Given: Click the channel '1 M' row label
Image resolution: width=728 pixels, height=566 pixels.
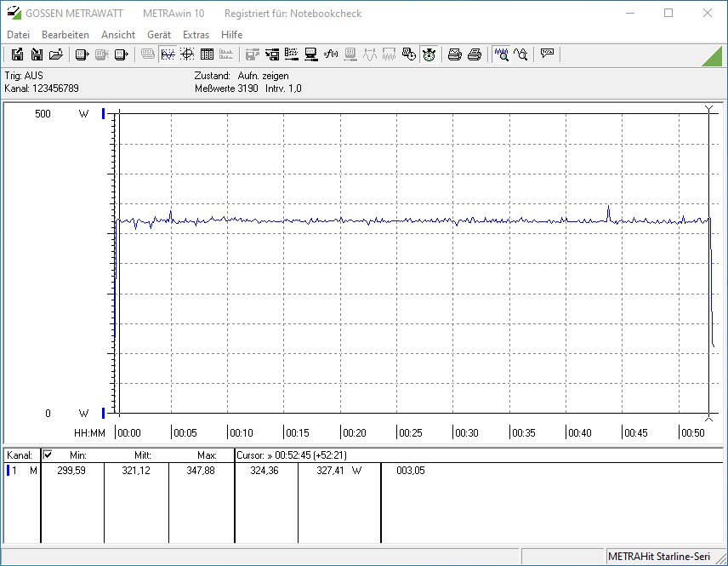Looking at the screenshot, I should point(24,471).
